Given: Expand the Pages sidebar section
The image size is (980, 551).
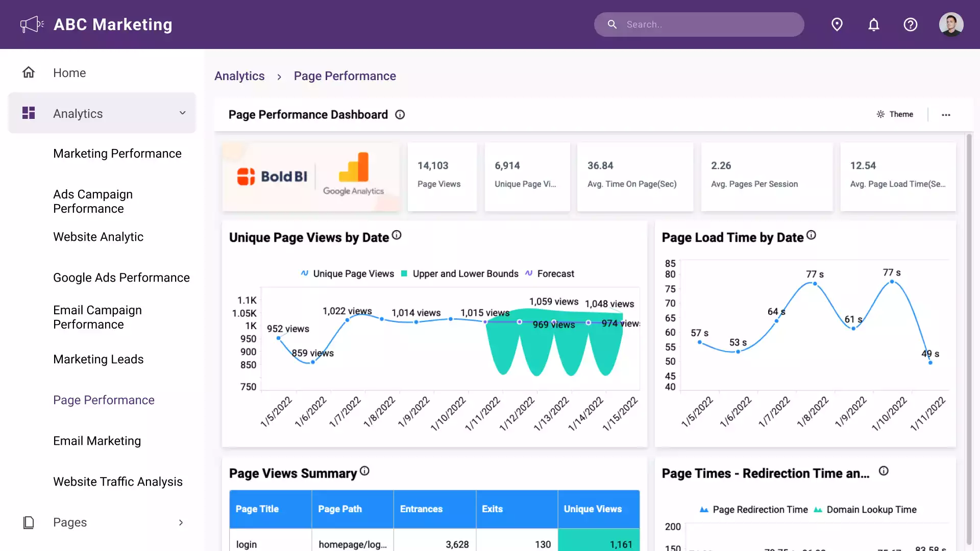Looking at the screenshot, I should click(181, 522).
